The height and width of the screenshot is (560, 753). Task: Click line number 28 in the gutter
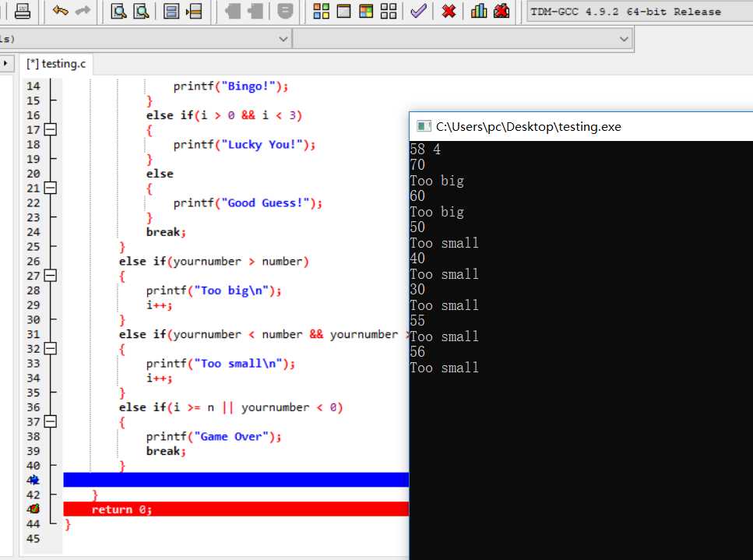33,291
